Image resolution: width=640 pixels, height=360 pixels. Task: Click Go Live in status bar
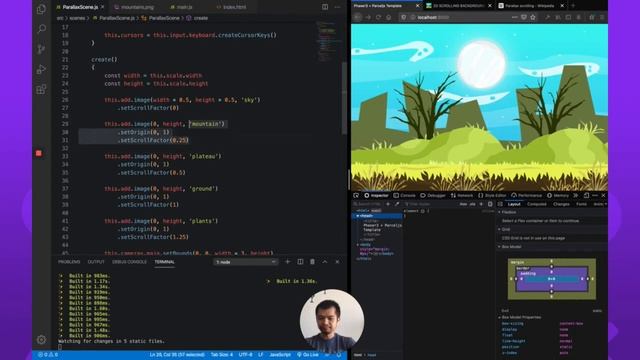[x=308, y=355]
